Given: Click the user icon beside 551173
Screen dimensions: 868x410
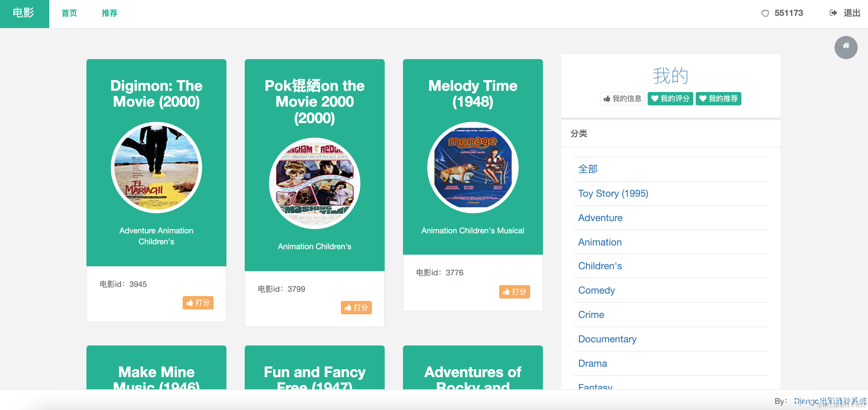Looking at the screenshot, I should 765,13.
